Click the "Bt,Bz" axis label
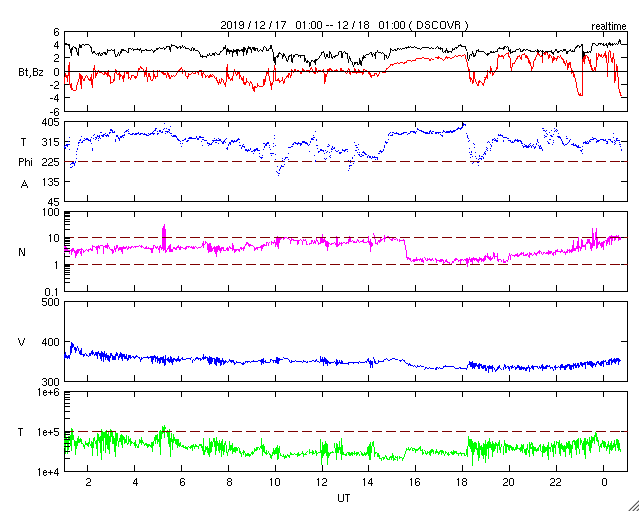 coord(31,74)
